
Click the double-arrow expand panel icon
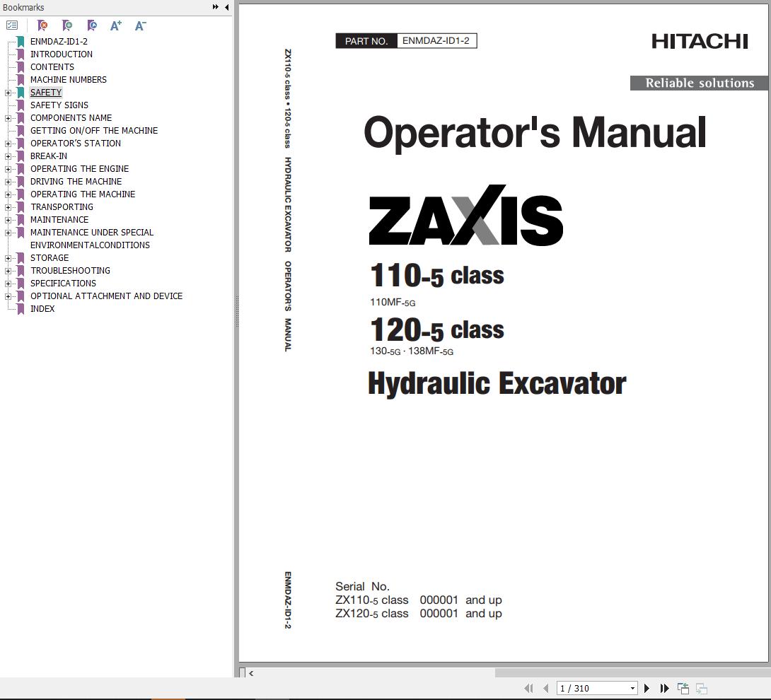(x=215, y=7)
